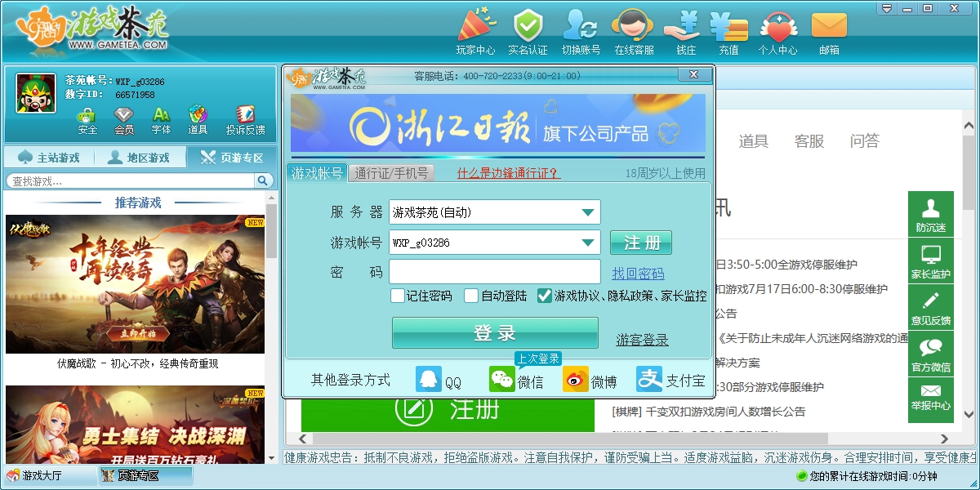Log in with QQ icon
Viewport: 980px width, 490px height.
click(429, 380)
